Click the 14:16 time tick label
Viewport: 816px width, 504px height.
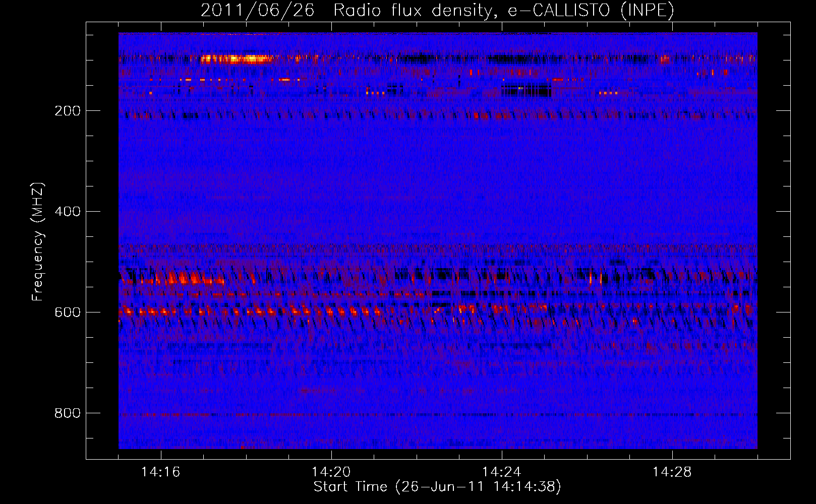[160, 472]
